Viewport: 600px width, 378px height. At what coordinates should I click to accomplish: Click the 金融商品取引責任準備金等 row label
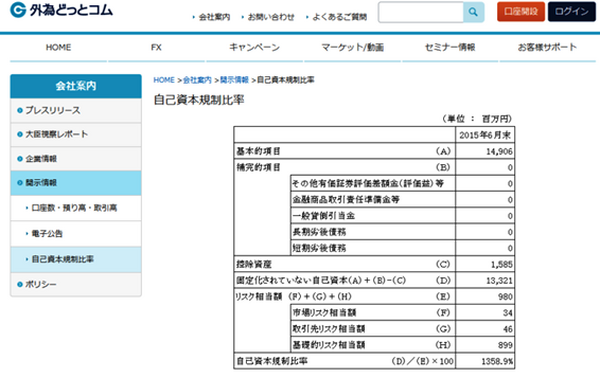pos(346,200)
